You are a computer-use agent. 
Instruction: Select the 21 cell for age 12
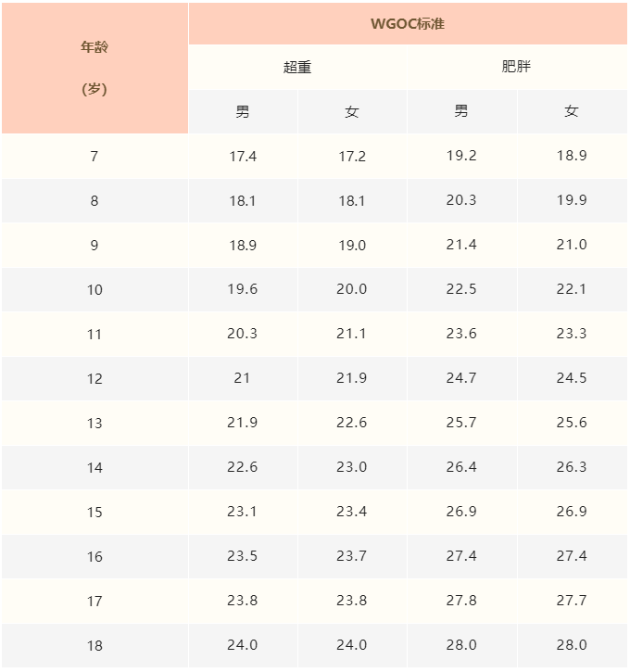point(243,378)
